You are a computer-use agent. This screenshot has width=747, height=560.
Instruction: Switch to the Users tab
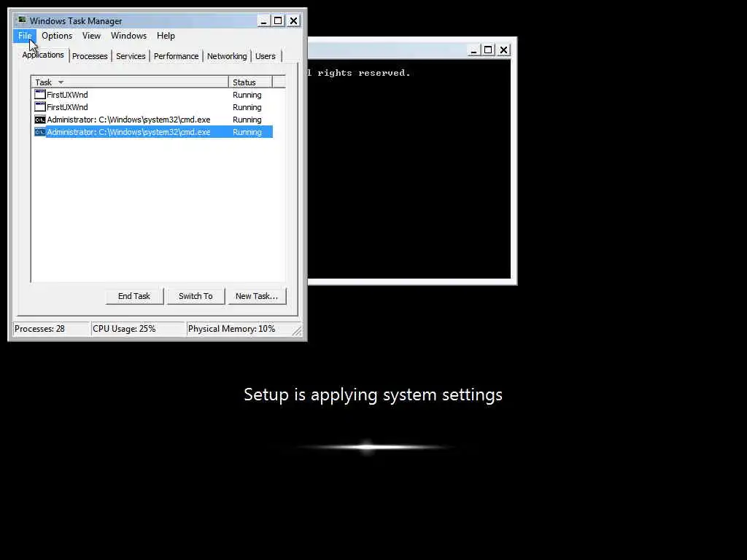coord(266,56)
